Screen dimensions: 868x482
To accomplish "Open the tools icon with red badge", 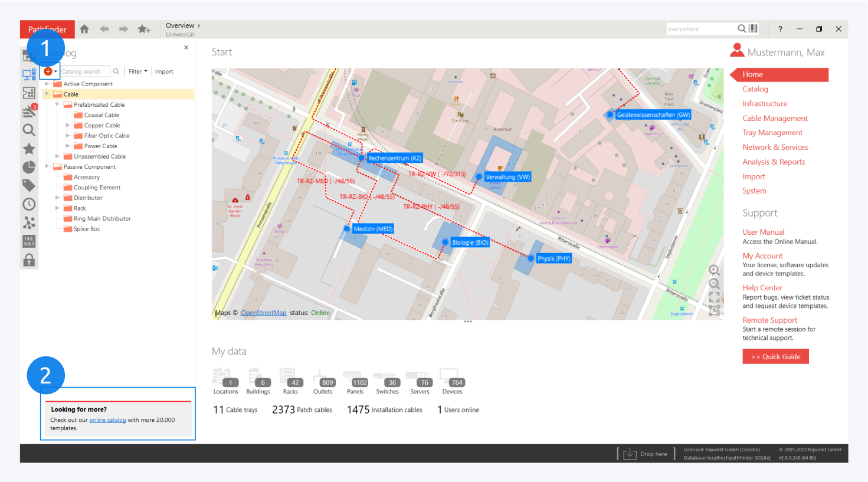I will click(29, 111).
